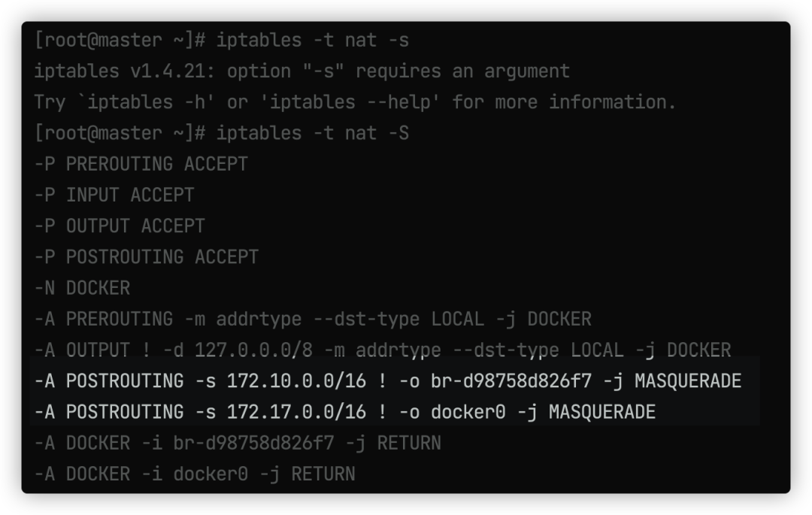Click the 'iptables -t nat -S' command line
Viewport: 812px width, 515px height.
222,134
